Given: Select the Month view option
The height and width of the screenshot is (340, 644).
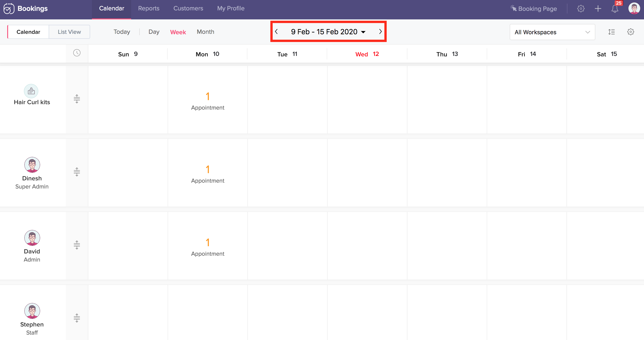Looking at the screenshot, I should point(205,32).
